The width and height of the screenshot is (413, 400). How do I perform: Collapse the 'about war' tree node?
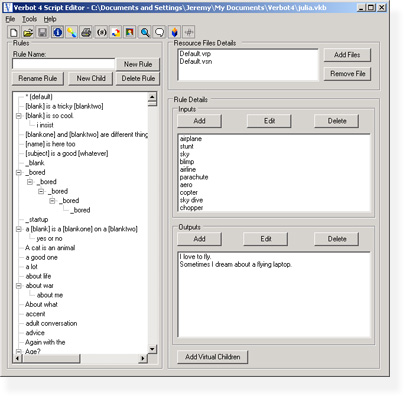[19, 286]
